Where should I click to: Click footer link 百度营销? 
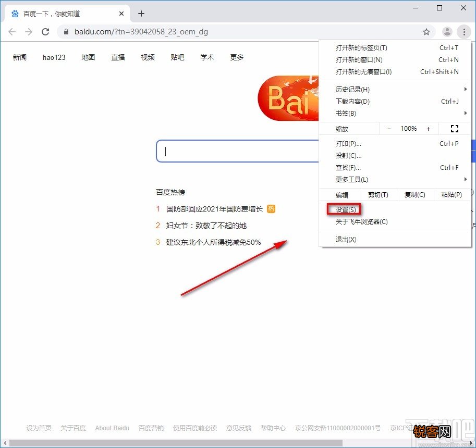(151, 428)
